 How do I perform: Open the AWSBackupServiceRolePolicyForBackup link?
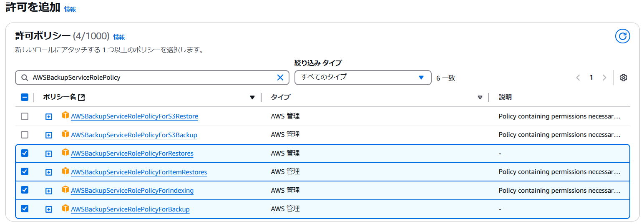(130, 209)
